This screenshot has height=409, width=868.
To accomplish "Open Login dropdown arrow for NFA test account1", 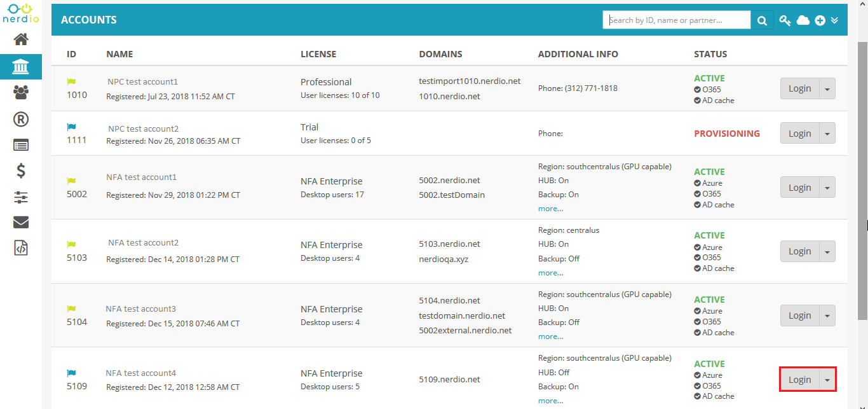I will pyautogui.click(x=827, y=188).
